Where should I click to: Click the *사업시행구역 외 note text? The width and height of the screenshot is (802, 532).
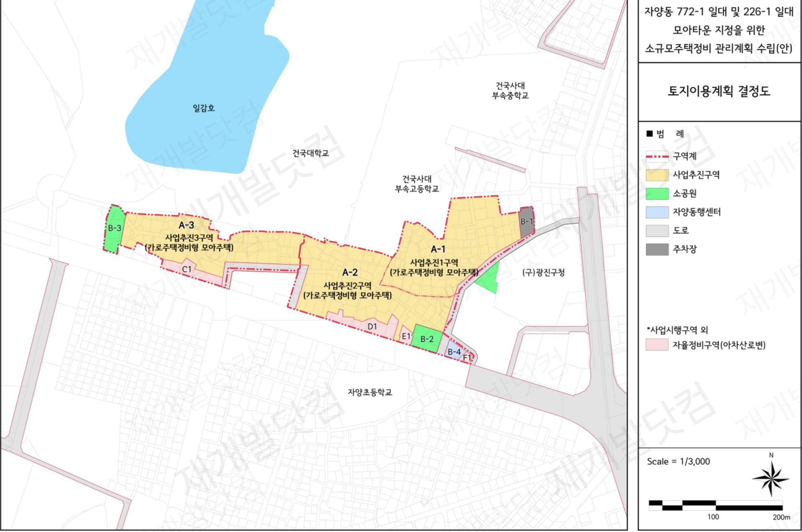[x=677, y=330]
